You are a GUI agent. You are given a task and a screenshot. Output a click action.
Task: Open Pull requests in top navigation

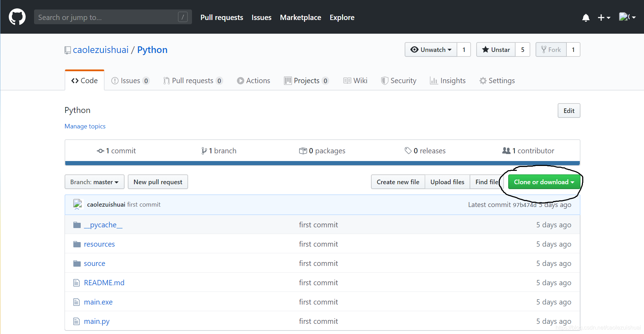point(221,18)
